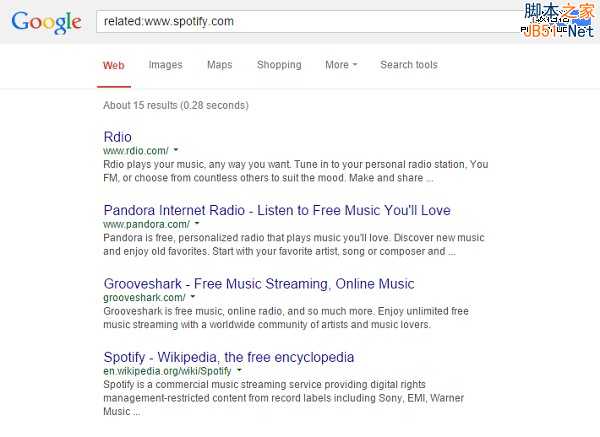Go to the Shopping tab
Image resolution: width=600 pixels, height=437 pixels.
point(278,65)
